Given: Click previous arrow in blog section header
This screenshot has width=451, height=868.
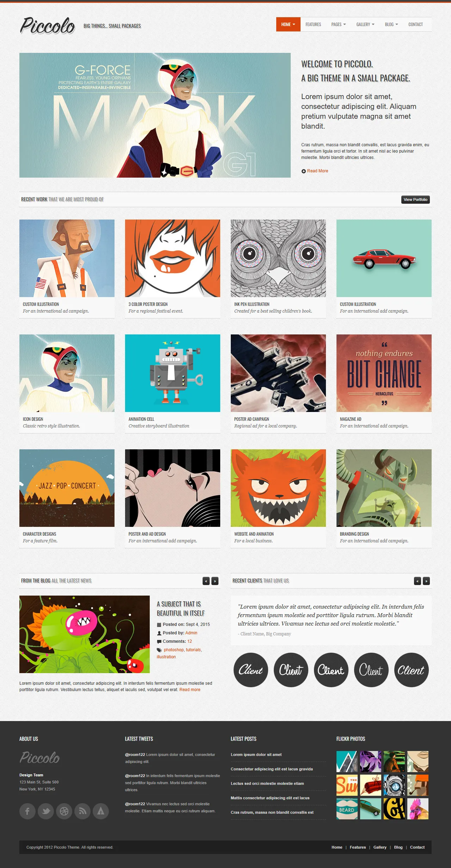Looking at the screenshot, I should 206,581.
